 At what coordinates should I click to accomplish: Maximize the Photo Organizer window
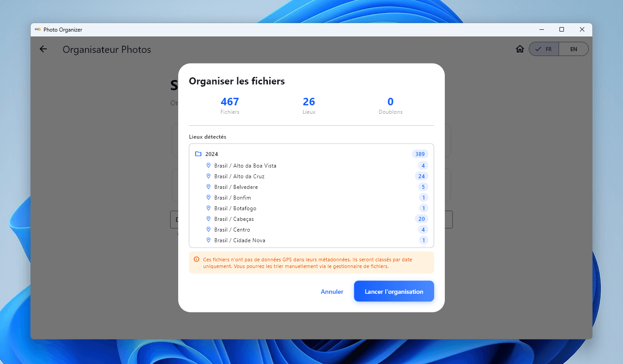tap(562, 30)
